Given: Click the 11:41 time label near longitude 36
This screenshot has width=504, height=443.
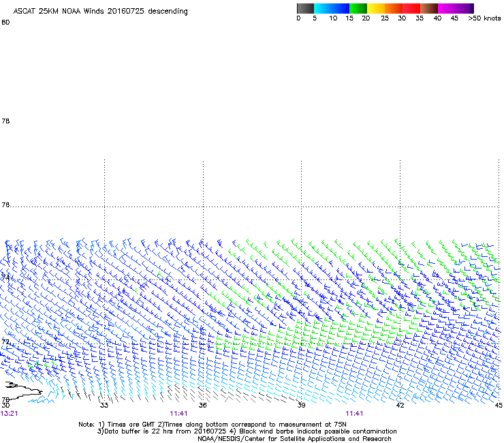Looking at the screenshot, I should point(178,414).
